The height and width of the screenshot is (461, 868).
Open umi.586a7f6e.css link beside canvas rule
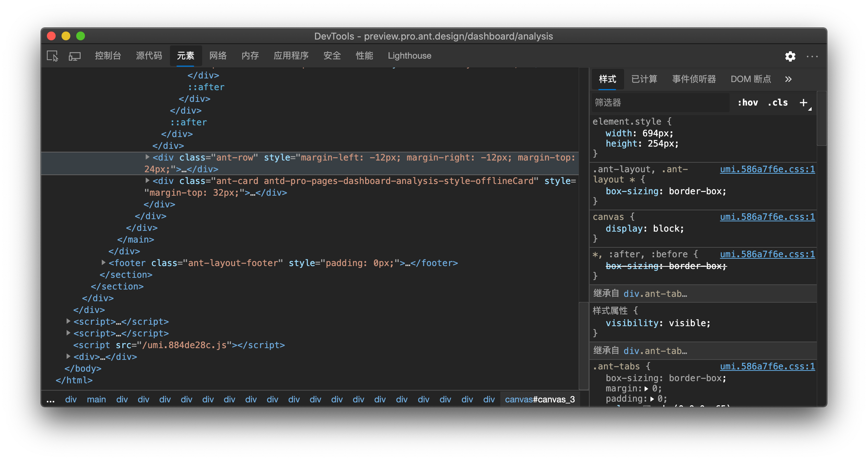click(x=767, y=217)
